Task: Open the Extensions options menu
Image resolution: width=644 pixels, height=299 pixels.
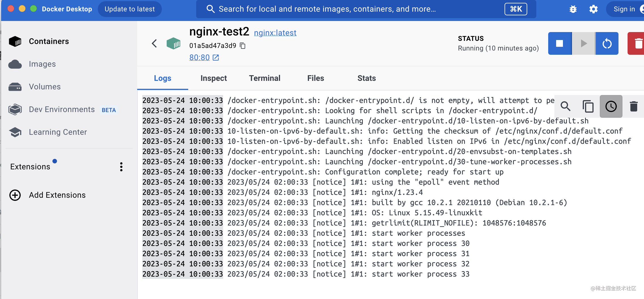Action: pyautogui.click(x=121, y=167)
